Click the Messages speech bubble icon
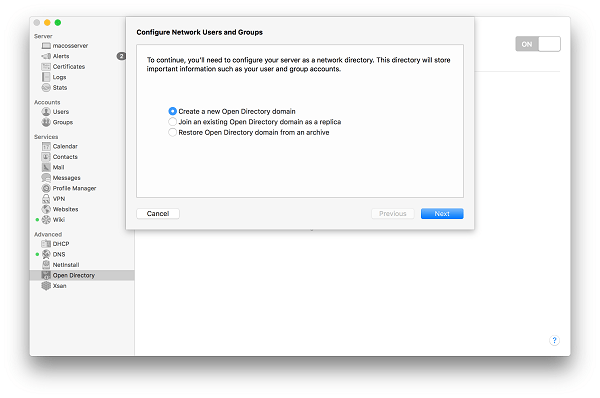The width and height of the screenshot is (600, 398). click(x=46, y=178)
